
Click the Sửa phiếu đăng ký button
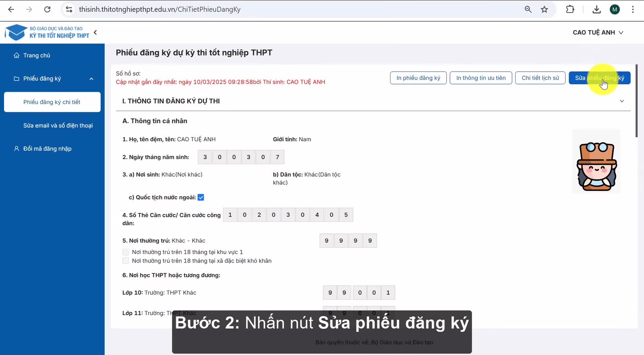[599, 78]
